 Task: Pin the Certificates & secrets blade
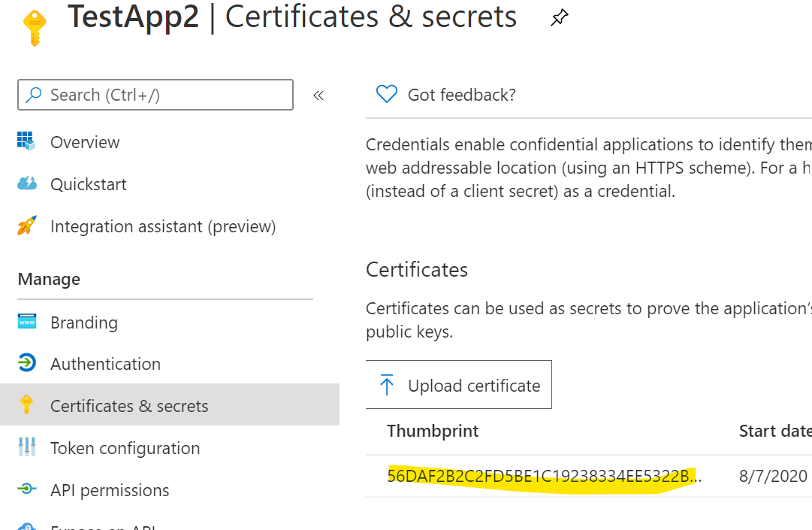[559, 17]
